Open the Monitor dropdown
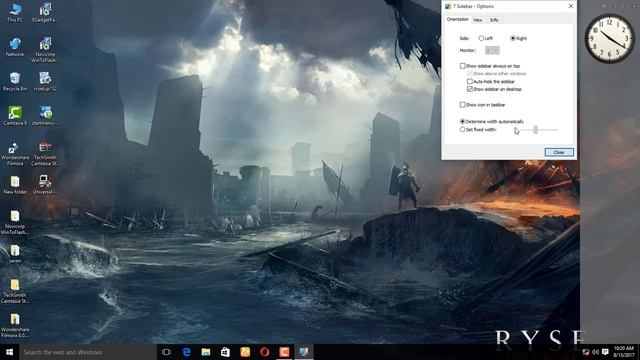 [x=492, y=50]
